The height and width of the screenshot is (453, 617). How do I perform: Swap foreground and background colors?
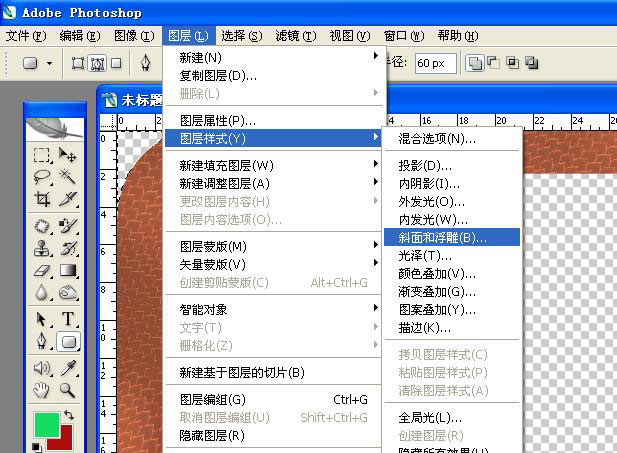tap(69, 415)
